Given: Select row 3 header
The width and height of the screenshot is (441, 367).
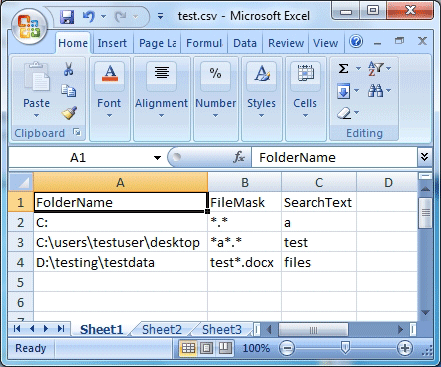Looking at the screenshot, I should [x=21, y=242].
